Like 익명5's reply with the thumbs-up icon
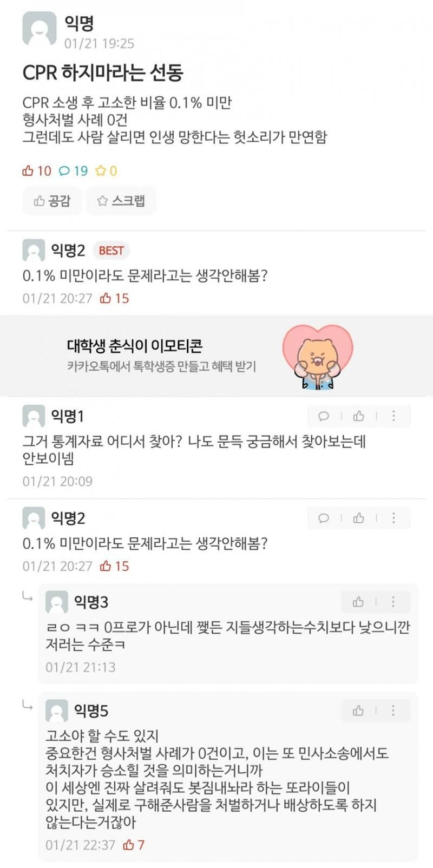This screenshot has height=868, width=433. coord(358,711)
